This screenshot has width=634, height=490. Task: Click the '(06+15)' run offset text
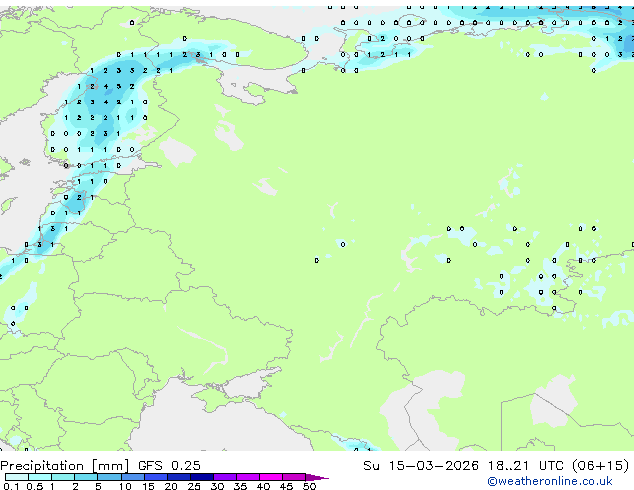601,466
